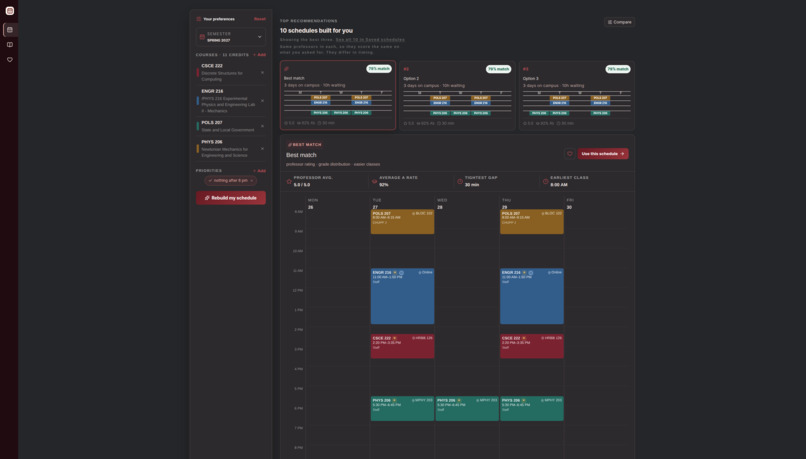Click the Best match card link icon

coord(286,69)
